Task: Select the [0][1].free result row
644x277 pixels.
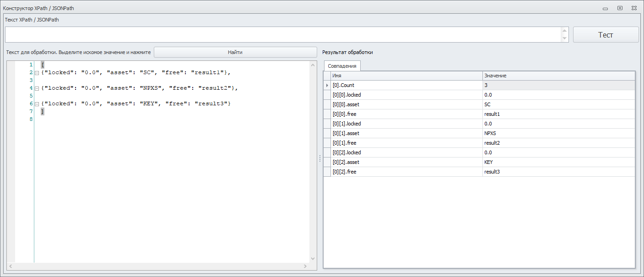Action: (x=406, y=143)
